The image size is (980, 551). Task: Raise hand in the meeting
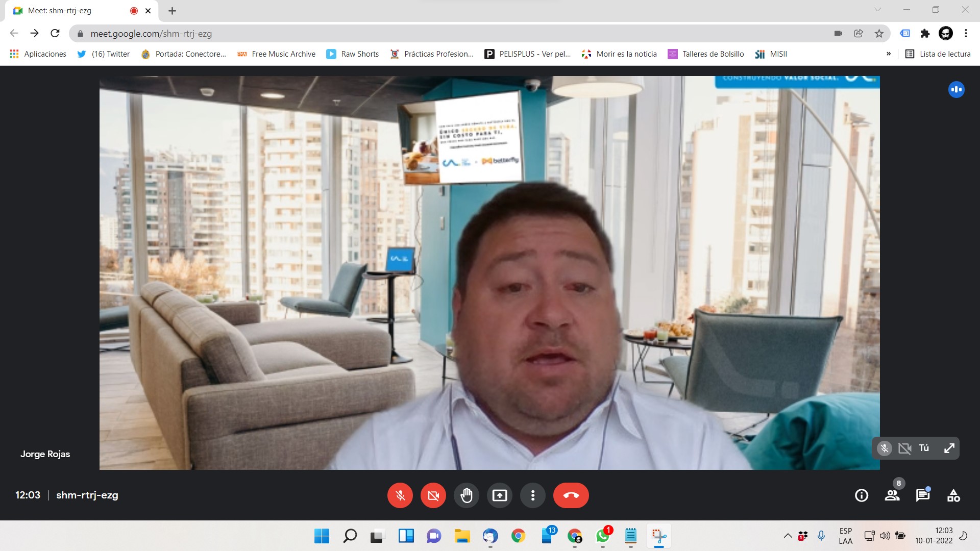467,495
